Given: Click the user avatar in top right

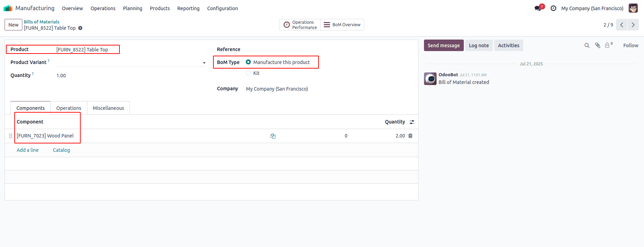Looking at the screenshot, I should point(633,8).
